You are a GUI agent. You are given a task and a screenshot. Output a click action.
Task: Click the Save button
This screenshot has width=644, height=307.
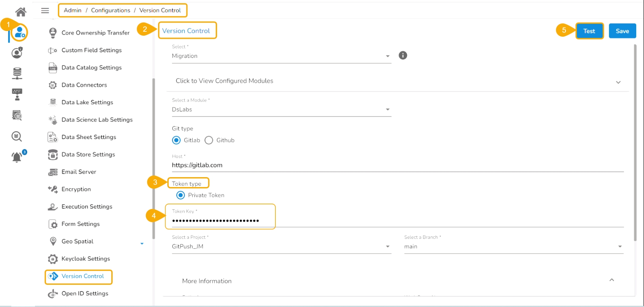(622, 31)
